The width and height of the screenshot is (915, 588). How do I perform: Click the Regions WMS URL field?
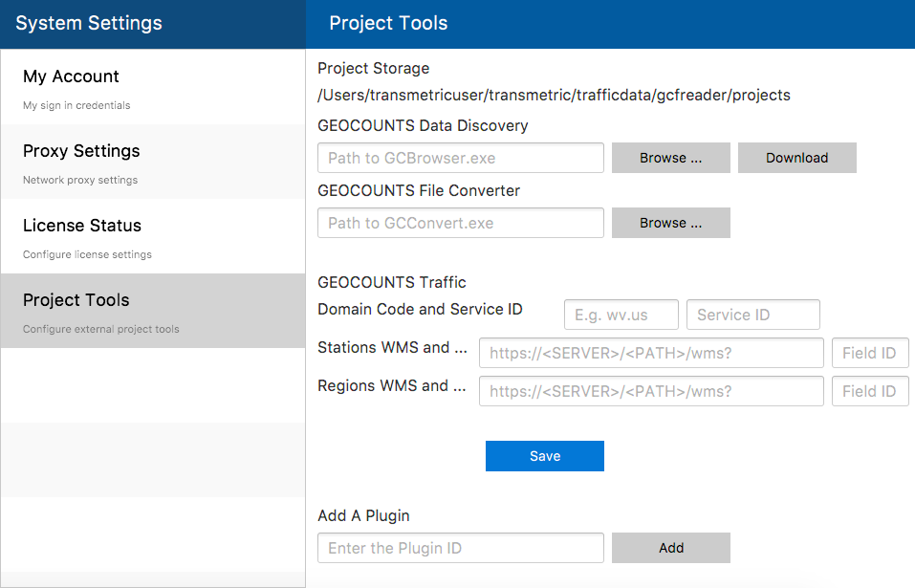651,391
